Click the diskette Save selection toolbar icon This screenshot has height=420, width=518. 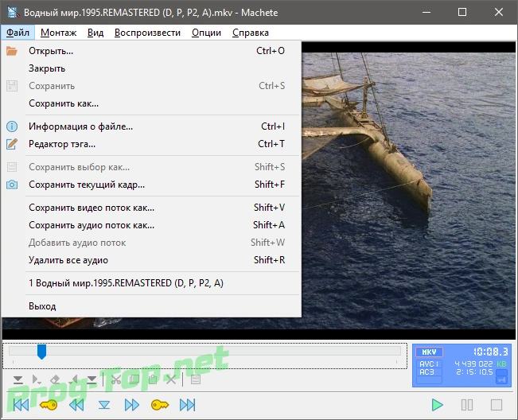tap(196, 379)
